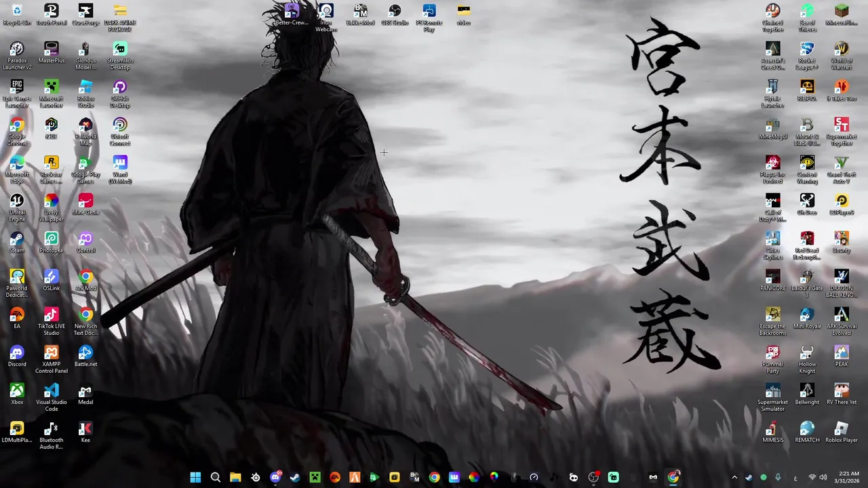Viewport: 868px width, 488px height.
Task: Select the Photopea icon
Action: (52, 242)
